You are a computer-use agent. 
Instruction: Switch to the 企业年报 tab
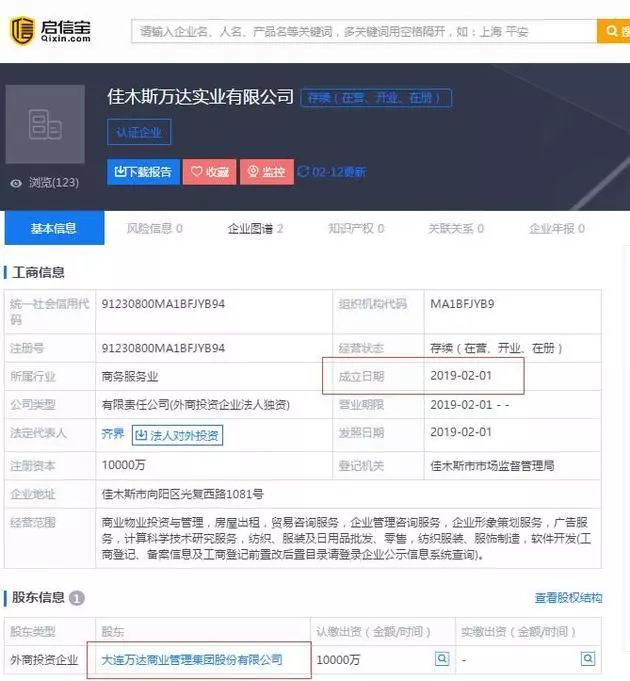coord(557,228)
